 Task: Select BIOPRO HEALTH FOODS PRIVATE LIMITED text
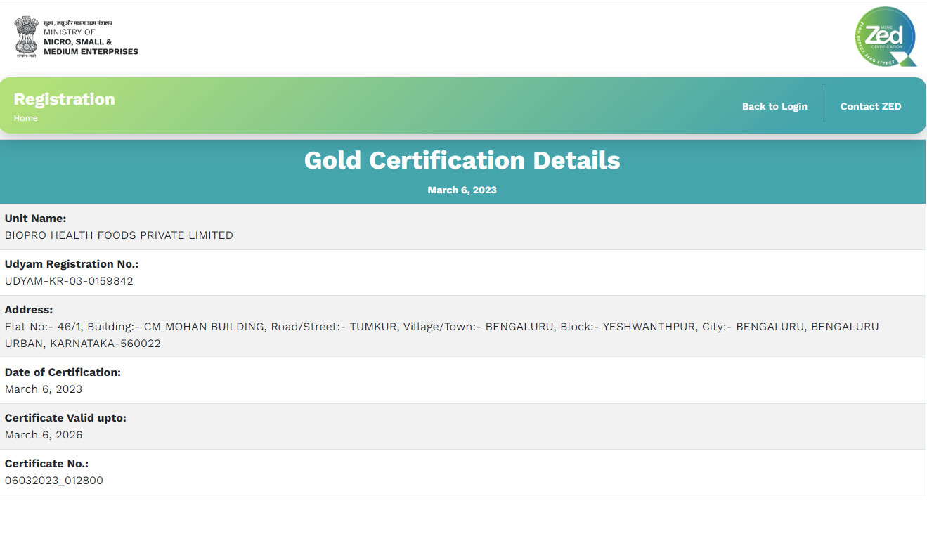(x=119, y=235)
